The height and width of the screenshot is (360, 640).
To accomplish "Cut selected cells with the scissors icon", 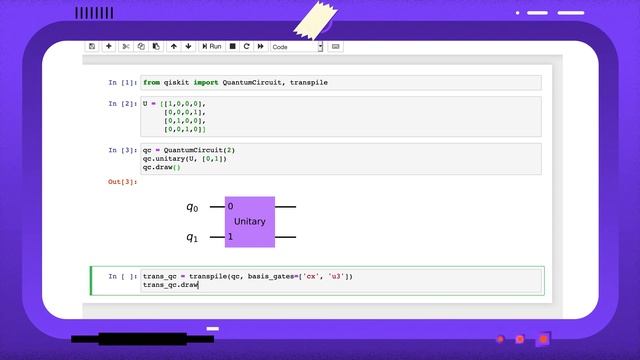I will click(x=126, y=47).
